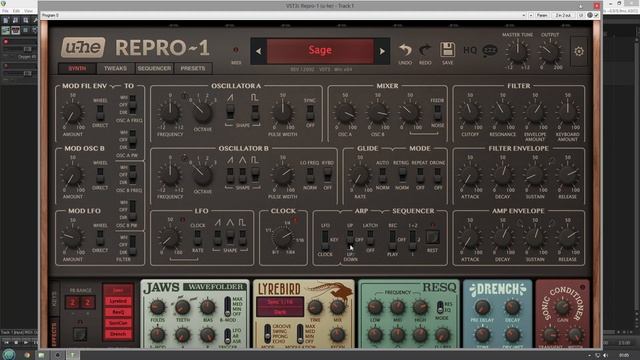Click the MASTER TUNE knob
This screenshot has width=640, height=360.
tap(518, 52)
